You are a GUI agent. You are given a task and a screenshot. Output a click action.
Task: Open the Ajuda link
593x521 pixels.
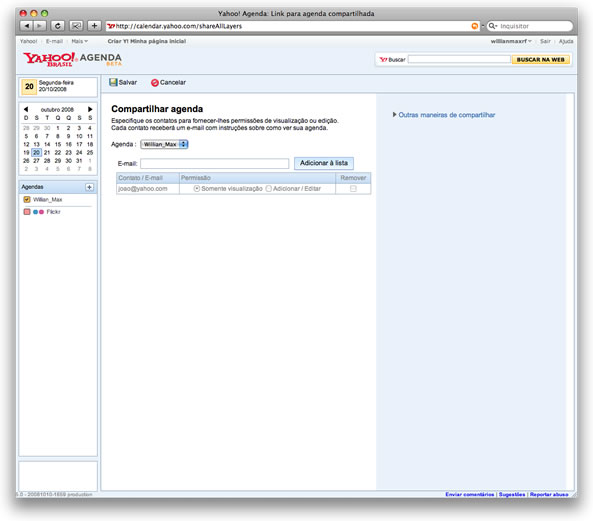[566, 41]
